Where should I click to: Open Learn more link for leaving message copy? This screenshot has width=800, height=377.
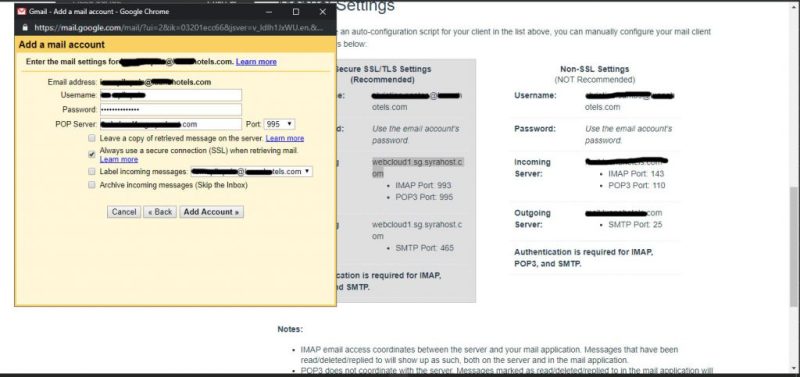coord(285,138)
